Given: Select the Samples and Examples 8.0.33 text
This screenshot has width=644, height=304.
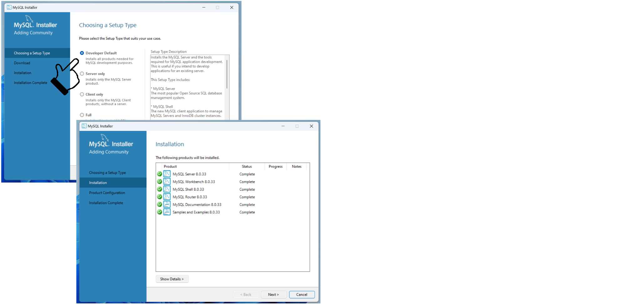Looking at the screenshot, I should tap(196, 212).
